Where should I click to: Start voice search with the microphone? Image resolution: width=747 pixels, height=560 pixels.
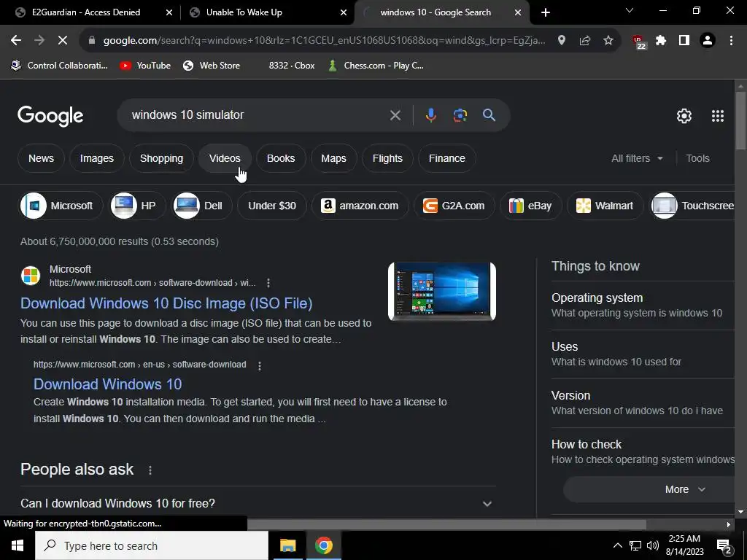click(430, 115)
